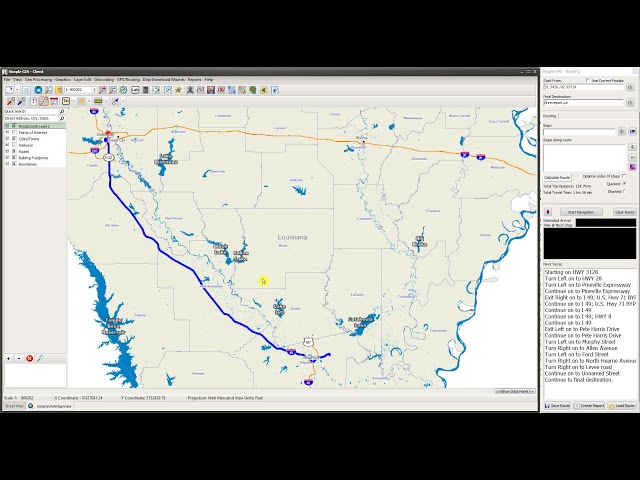Click the blue pin tool in second toolbar
This screenshot has width=640, height=480.
click(21, 101)
